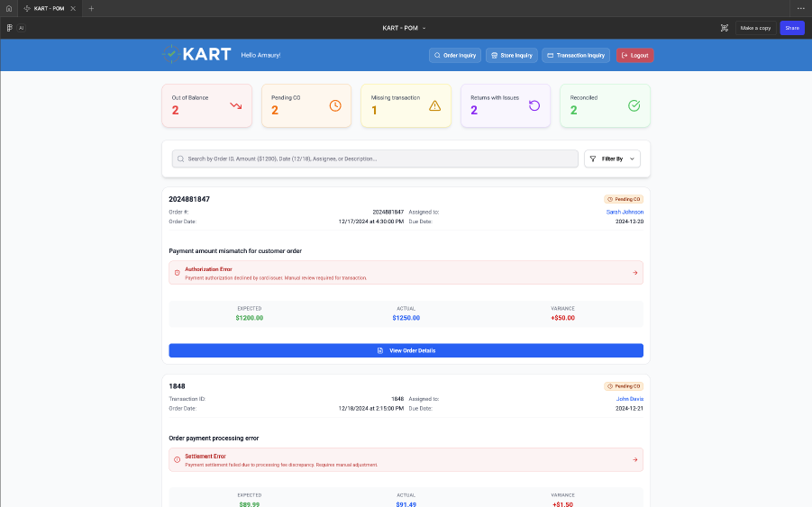Click the order search input field

(x=375, y=158)
